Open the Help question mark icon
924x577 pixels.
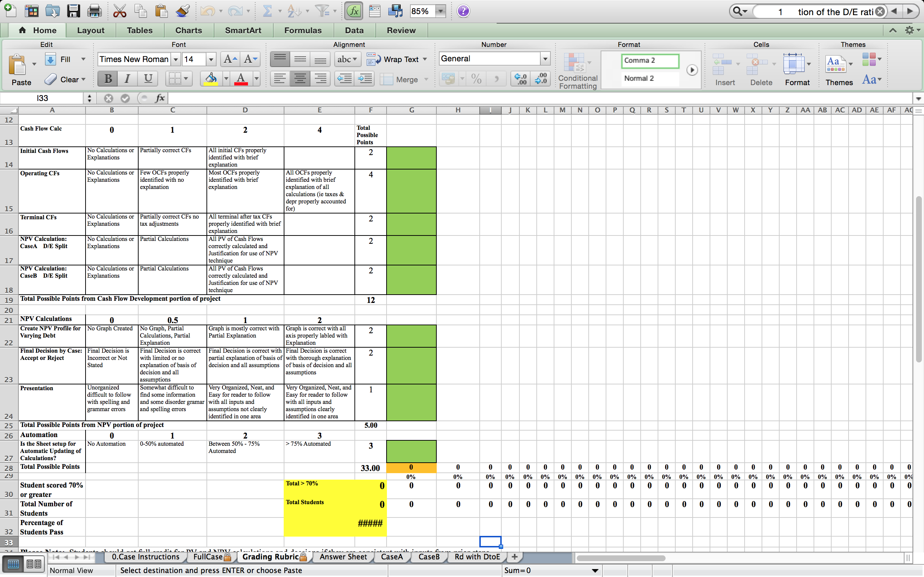pos(463,11)
